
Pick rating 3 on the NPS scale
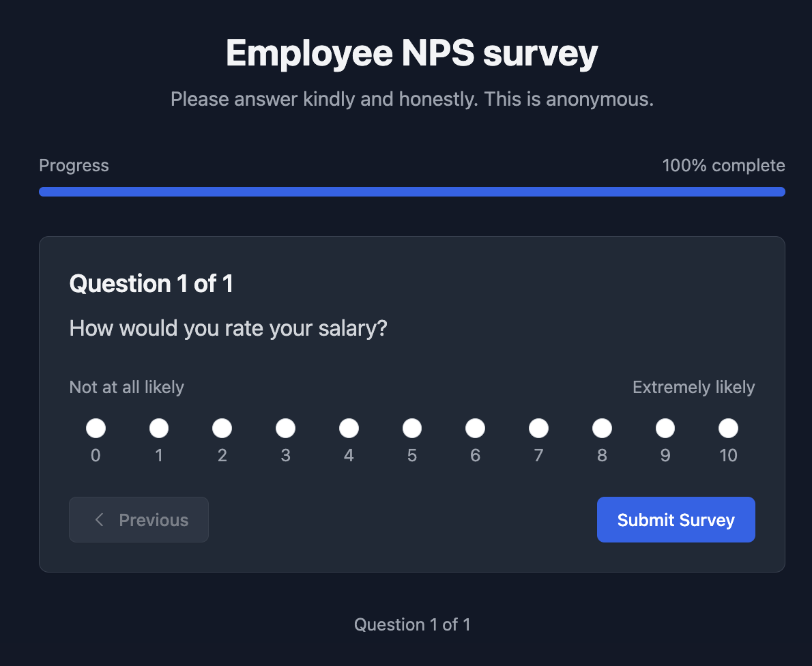pyautogui.click(x=285, y=428)
